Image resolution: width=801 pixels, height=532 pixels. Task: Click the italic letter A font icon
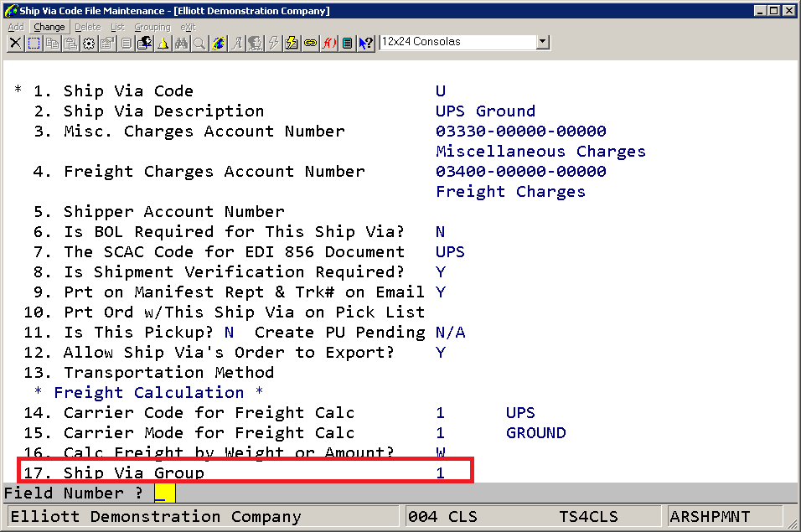pyautogui.click(x=236, y=44)
